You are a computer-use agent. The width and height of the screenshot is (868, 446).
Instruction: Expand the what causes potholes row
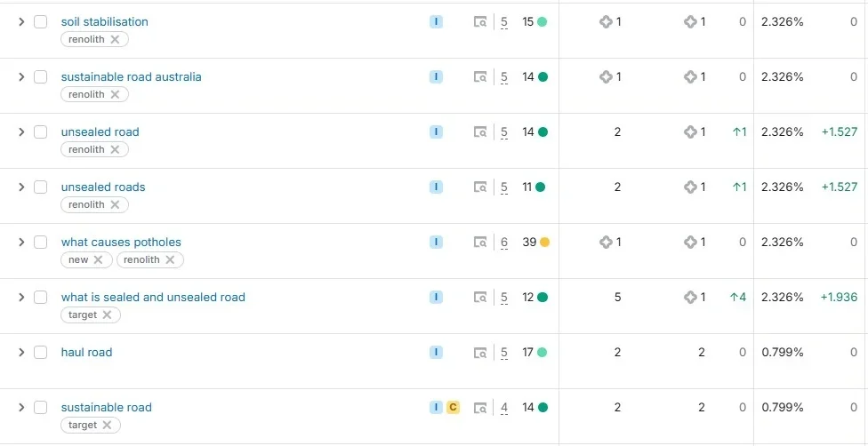tap(21, 243)
